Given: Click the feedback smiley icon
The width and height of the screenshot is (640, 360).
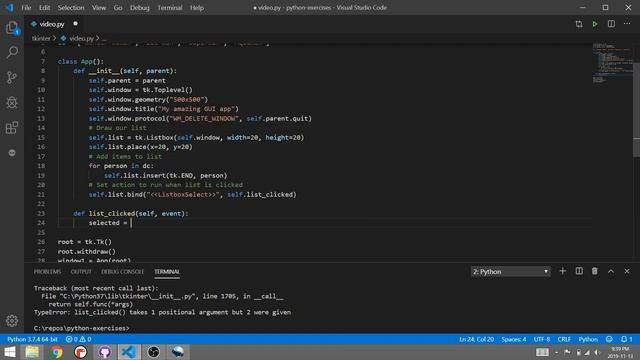Looking at the screenshot, I should coord(609,339).
